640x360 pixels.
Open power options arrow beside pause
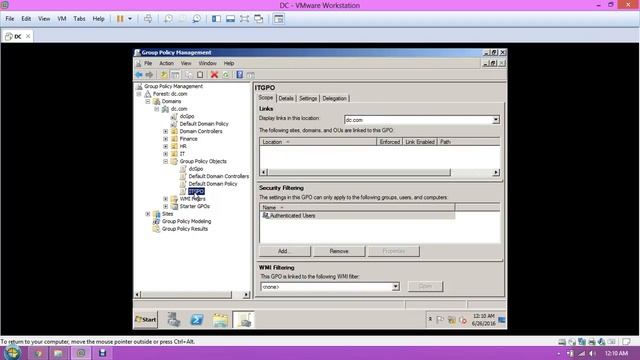(130, 19)
